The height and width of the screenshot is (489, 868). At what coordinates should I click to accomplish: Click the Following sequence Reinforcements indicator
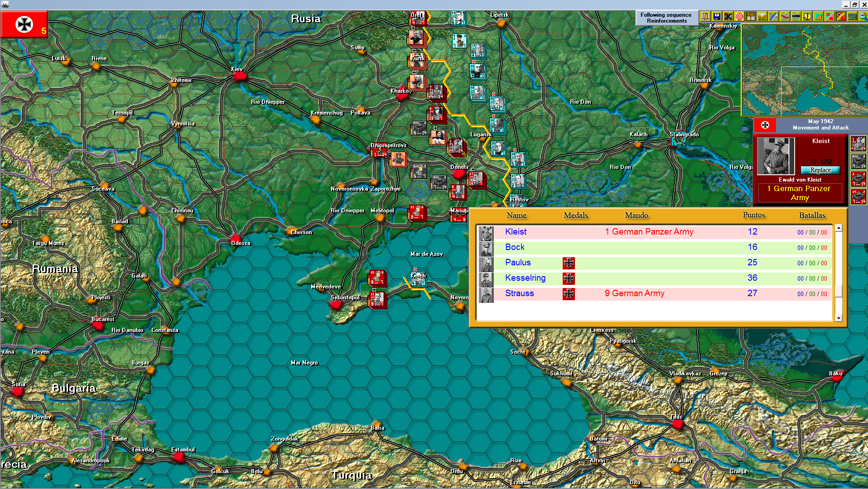pos(666,17)
